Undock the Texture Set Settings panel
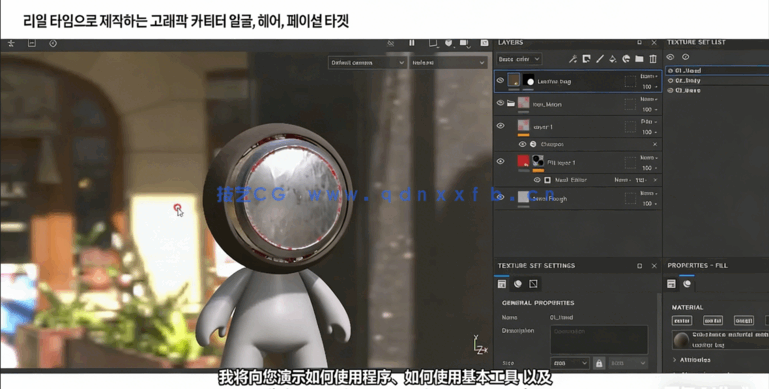Image resolution: width=769 pixels, height=389 pixels. tap(640, 265)
